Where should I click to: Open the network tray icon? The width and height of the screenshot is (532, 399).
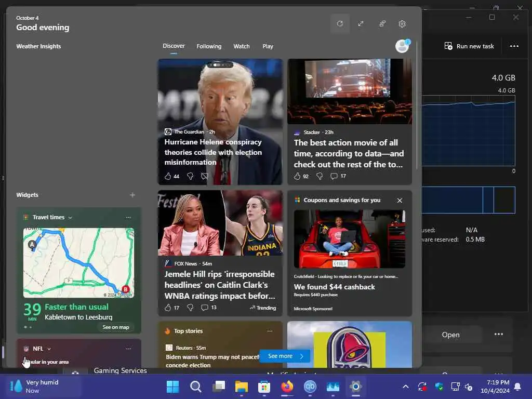coord(455,387)
